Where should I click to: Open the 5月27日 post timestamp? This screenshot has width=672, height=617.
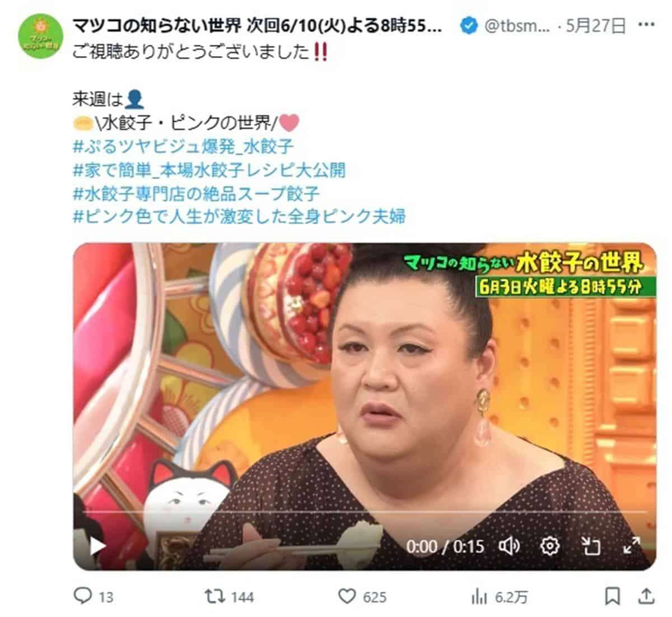coord(596,26)
